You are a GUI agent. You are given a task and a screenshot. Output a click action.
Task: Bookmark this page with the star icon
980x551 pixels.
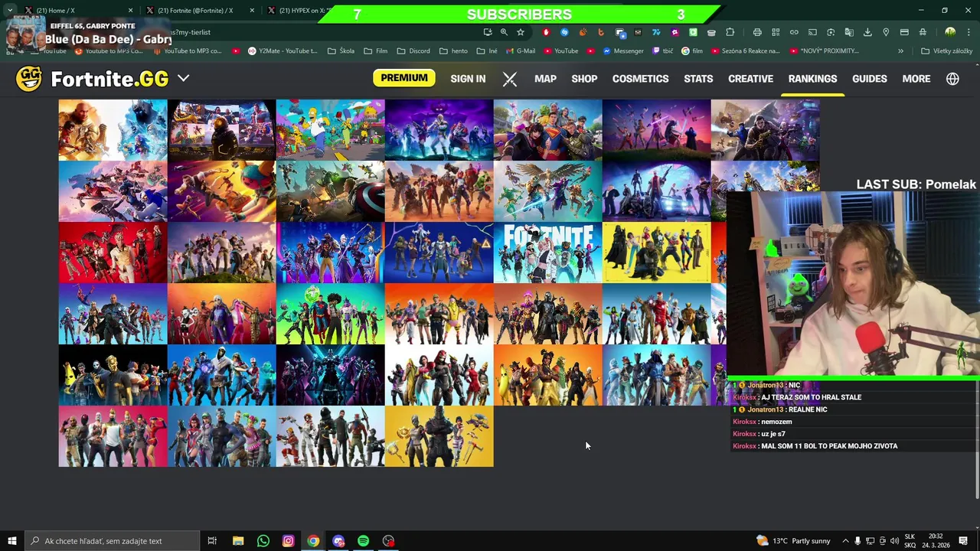coord(521,32)
